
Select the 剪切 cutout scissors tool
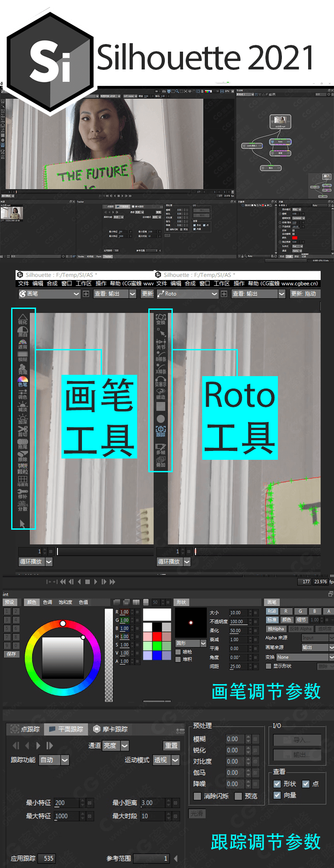pyautogui.click(x=23, y=431)
